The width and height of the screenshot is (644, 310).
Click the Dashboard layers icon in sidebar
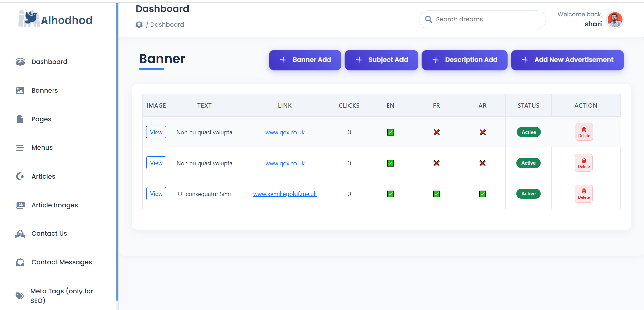click(20, 62)
